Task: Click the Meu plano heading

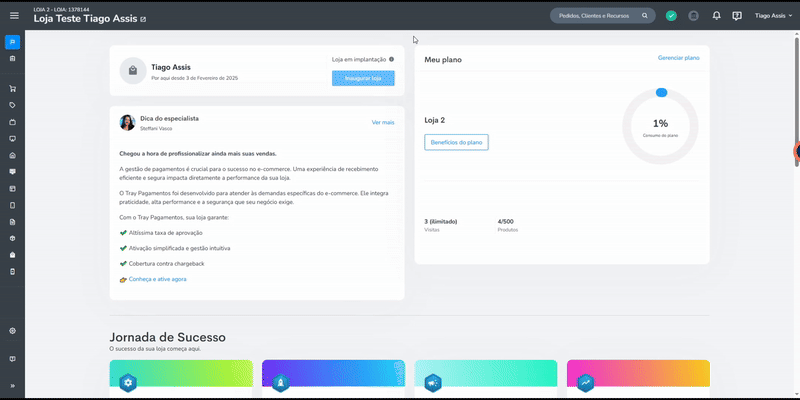Action: 443,60
